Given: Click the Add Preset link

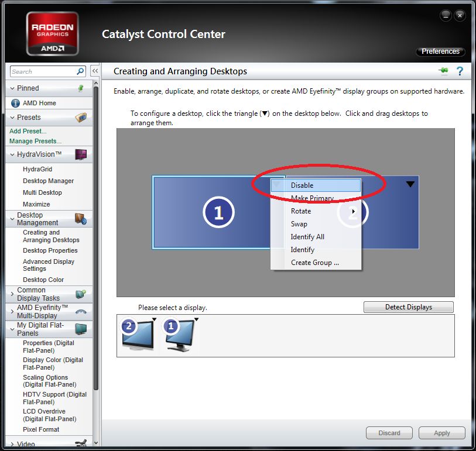Looking at the screenshot, I should (28, 131).
